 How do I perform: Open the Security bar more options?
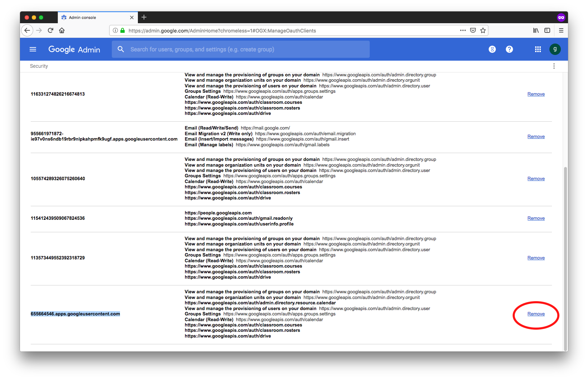click(554, 66)
